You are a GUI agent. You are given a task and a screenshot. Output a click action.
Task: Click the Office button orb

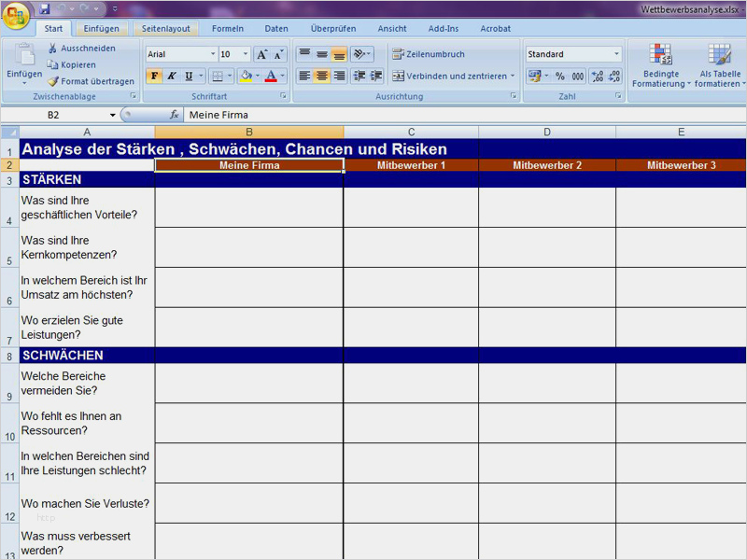[16, 18]
